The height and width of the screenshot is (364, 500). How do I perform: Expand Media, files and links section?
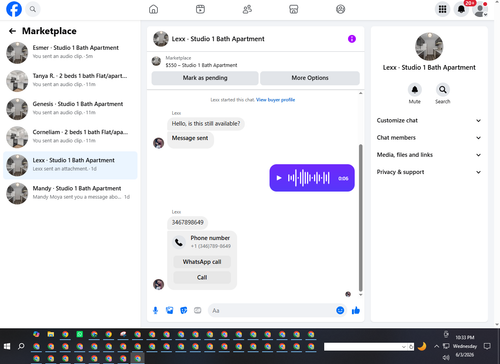(429, 155)
